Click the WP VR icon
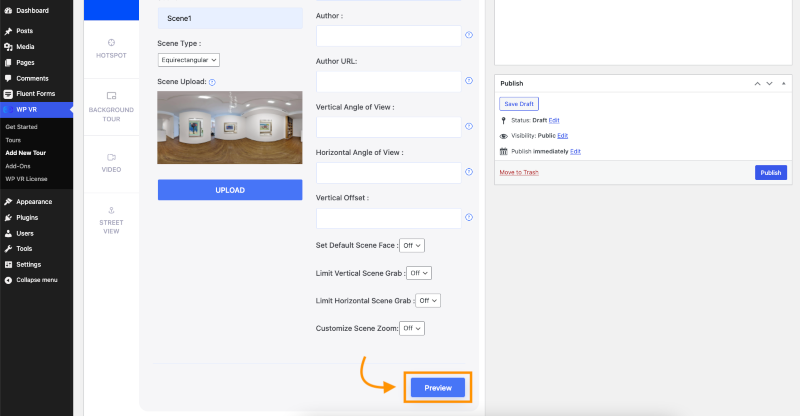The width and height of the screenshot is (800, 416). 8,110
